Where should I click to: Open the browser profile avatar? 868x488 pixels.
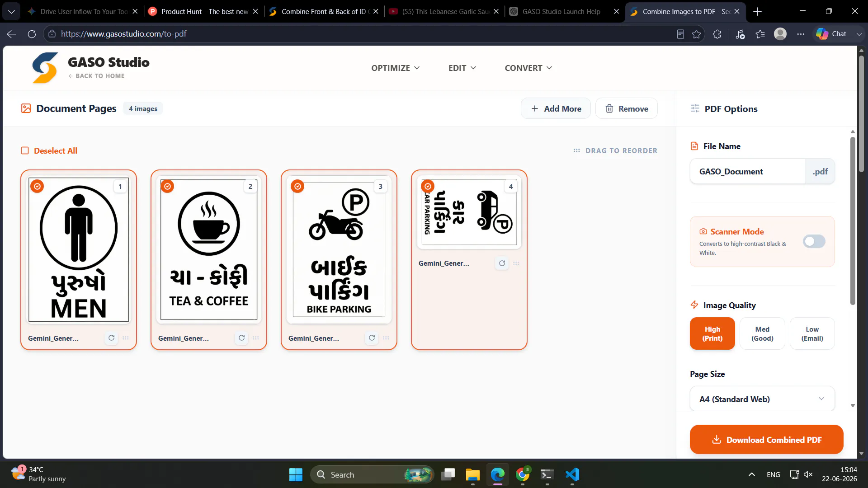(780, 34)
